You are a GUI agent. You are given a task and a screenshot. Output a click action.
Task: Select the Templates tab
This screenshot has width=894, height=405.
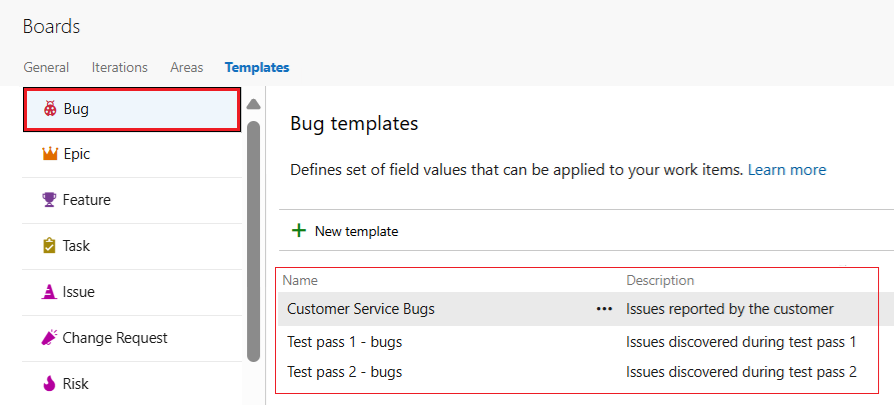tap(257, 68)
